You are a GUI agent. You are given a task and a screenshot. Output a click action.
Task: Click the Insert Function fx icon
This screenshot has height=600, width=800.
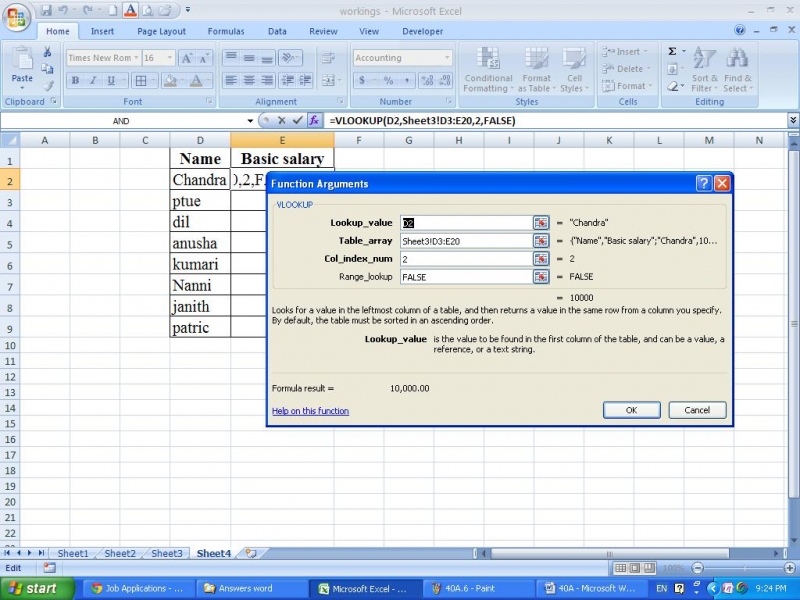click(314, 120)
